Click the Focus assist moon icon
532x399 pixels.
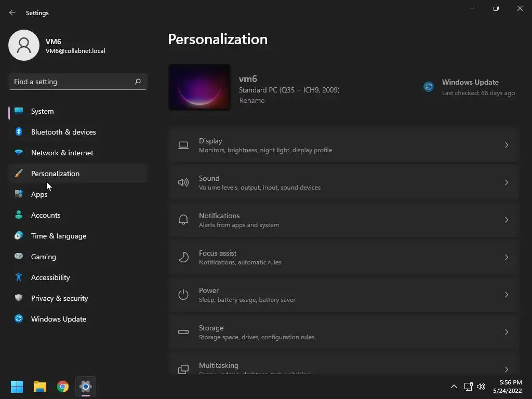coord(183,257)
